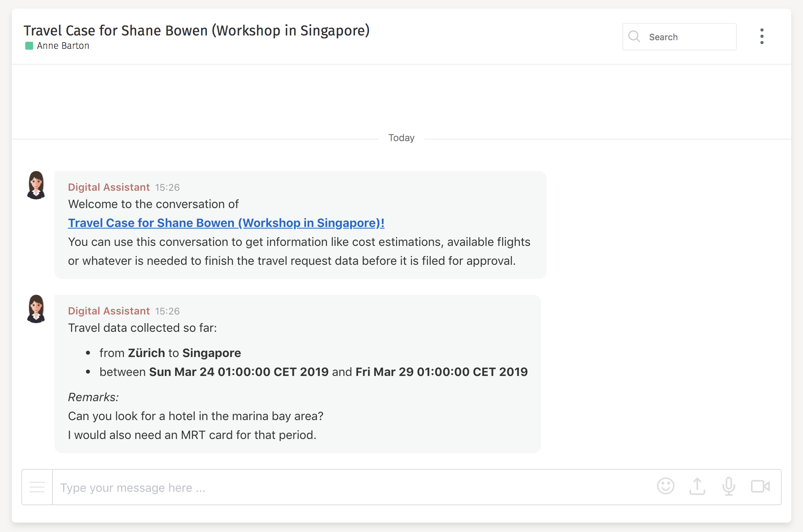
Task: Click the file upload icon
Action: pyautogui.click(x=697, y=486)
